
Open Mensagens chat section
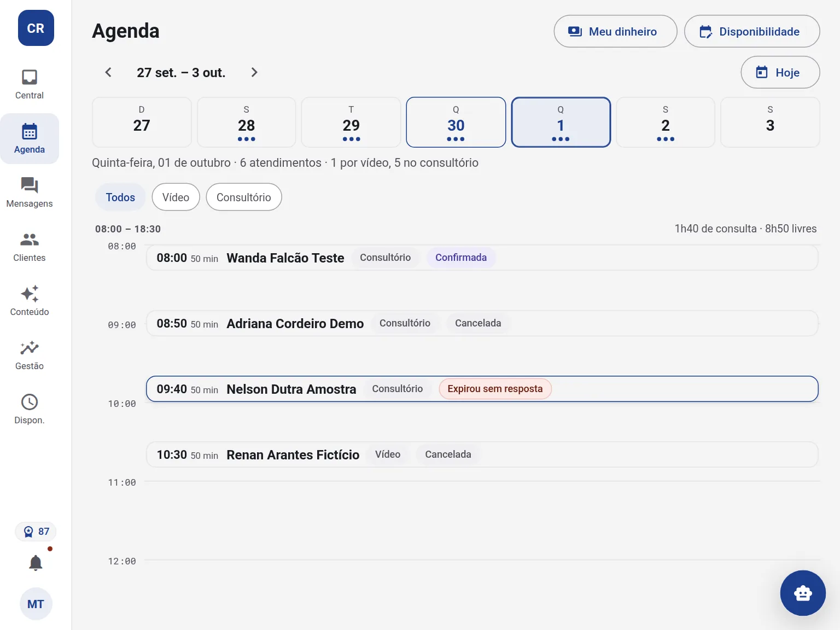click(30, 193)
